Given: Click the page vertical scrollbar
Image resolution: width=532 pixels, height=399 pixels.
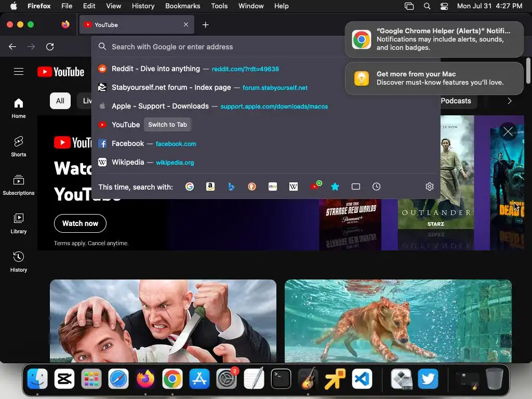Looking at the screenshot, I should tap(528, 71).
